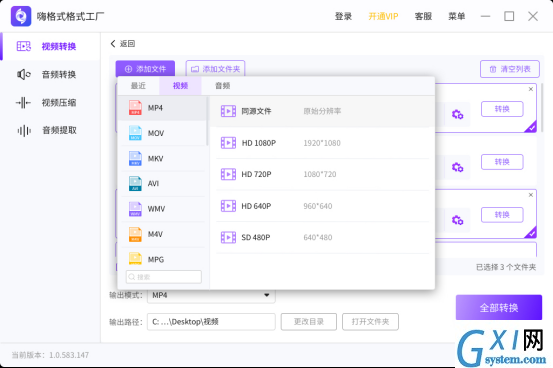The image size is (553, 368).
Task: Select the MP4 format icon
Action: [135, 108]
